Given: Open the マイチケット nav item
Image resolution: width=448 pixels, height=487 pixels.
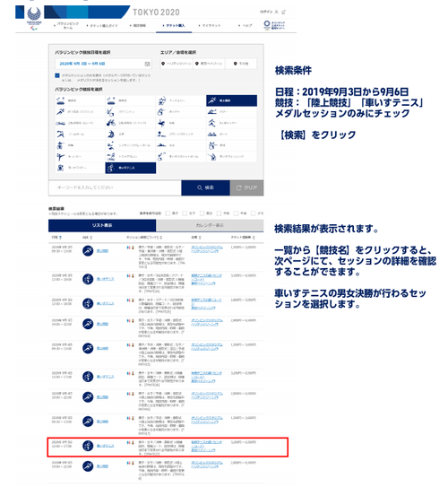Looking at the screenshot, I should 210,25.
